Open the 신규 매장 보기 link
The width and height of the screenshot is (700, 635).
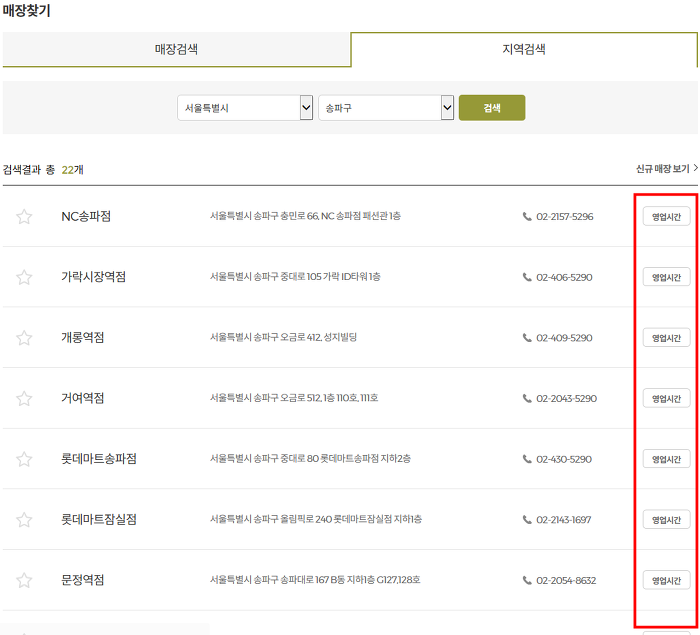[667, 169]
